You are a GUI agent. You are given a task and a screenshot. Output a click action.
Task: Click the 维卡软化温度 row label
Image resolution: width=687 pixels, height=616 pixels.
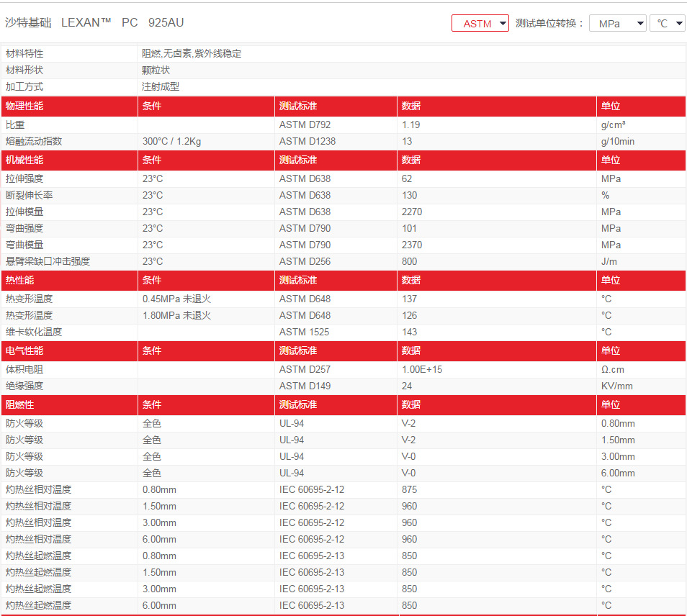pyautogui.click(x=34, y=332)
